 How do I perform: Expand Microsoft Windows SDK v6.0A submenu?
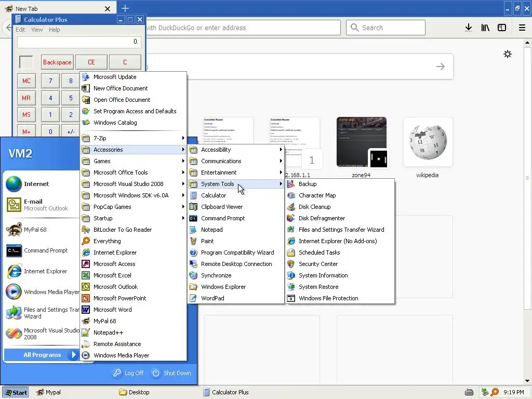pyautogui.click(x=134, y=195)
